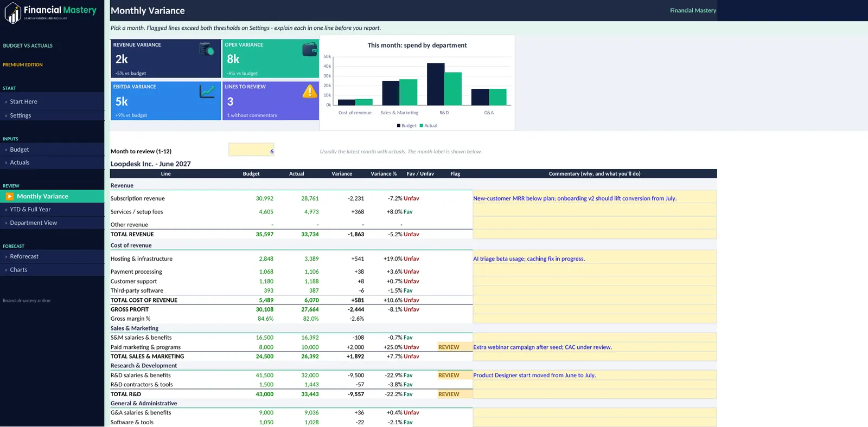Viewport: 868px width, 427px height.
Task: Select Customer support actual value 1,188
Action: 311,282
